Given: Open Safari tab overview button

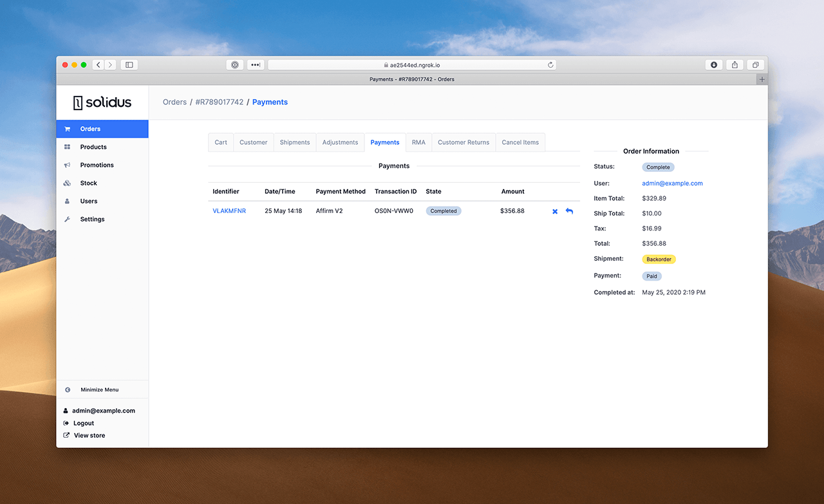Looking at the screenshot, I should [x=755, y=64].
